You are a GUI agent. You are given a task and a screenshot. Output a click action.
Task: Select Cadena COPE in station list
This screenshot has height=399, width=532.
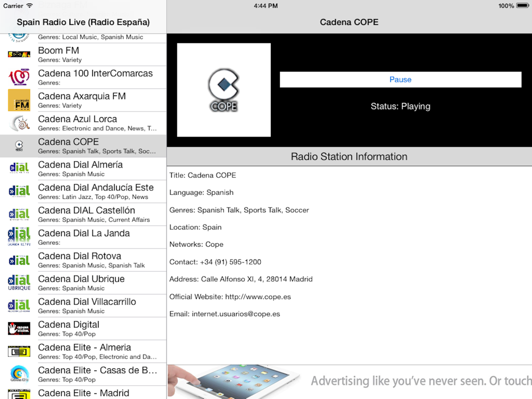pyautogui.click(x=83, y=146)
